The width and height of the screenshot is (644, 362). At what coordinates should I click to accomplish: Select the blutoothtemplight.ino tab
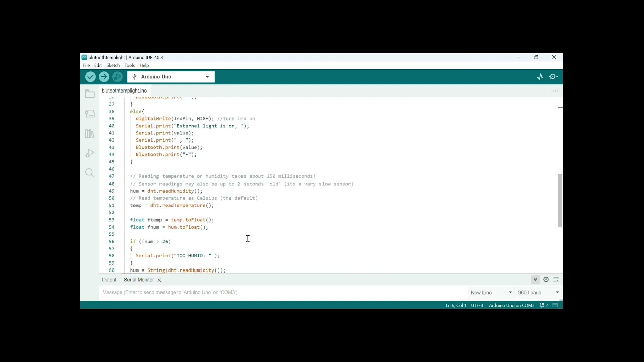[124, 91]
